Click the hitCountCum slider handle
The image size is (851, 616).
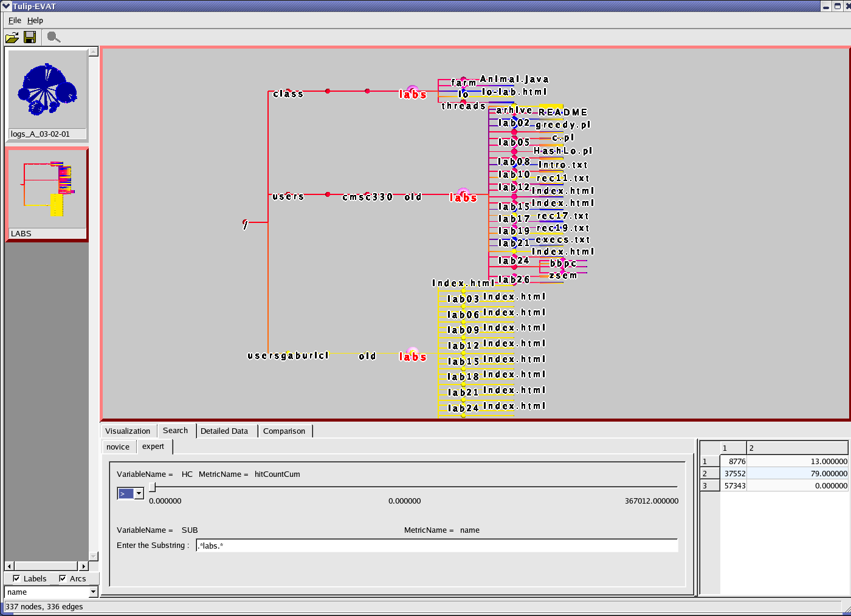coord(153,487)
